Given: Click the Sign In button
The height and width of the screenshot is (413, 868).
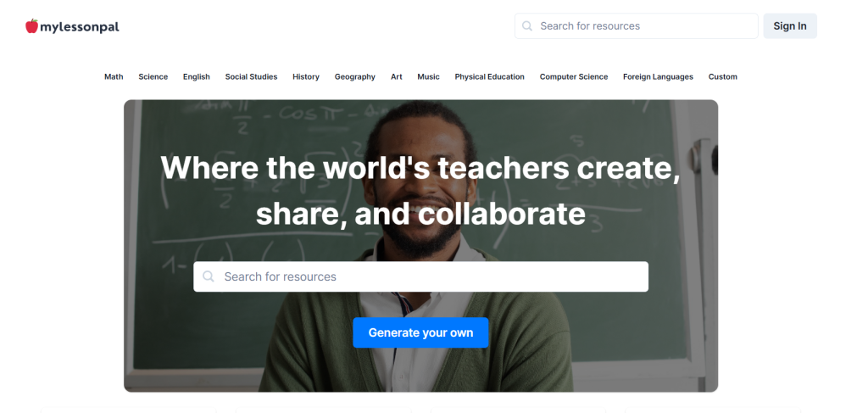Looking at the screenshot, I should pos(790,26).
